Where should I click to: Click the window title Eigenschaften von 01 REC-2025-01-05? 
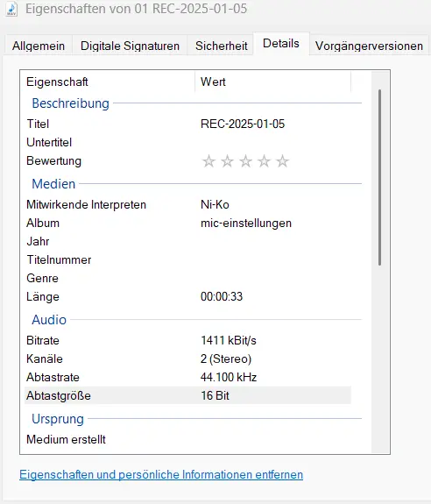click(x=136, y=9)
